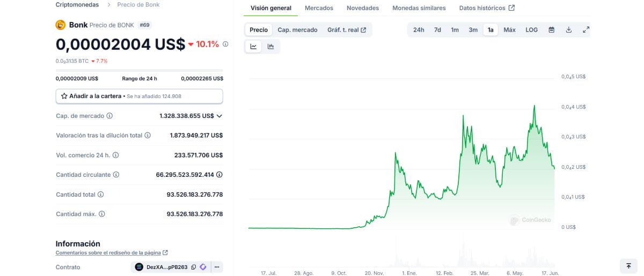
Task: Click the 24 h price range bar
Action: (139, 70)
